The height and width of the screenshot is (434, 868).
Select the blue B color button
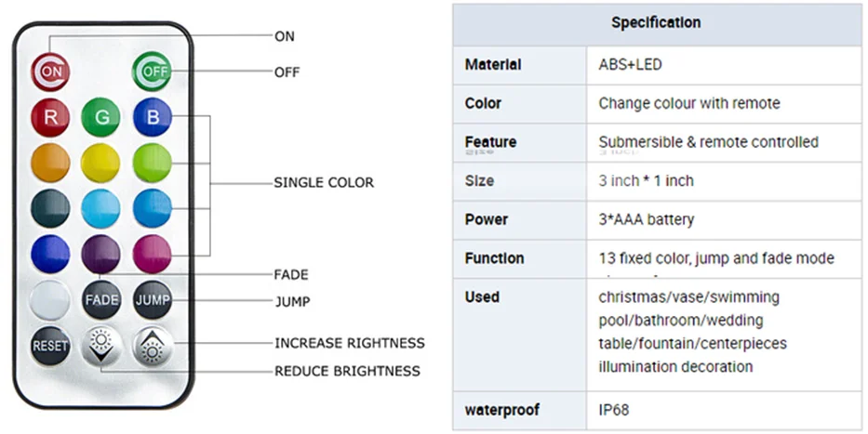pyautogui.click(x=152, y=118)
